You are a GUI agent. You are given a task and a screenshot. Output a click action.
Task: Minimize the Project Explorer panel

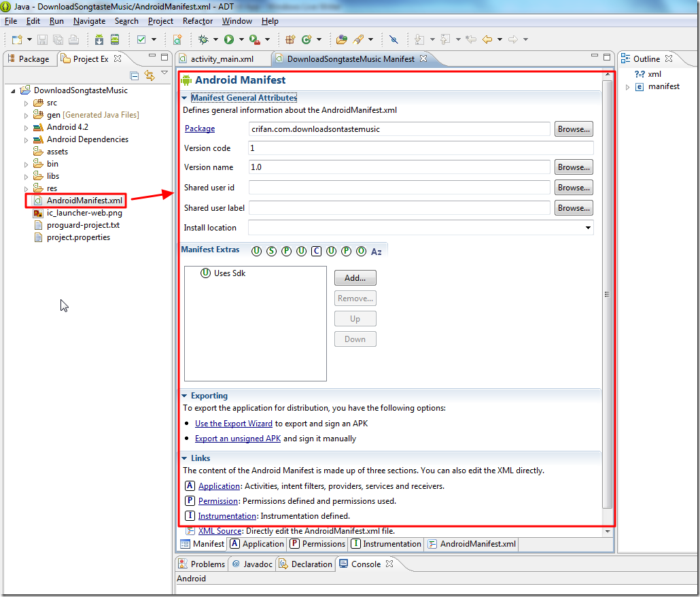click(x=152, y=56)
